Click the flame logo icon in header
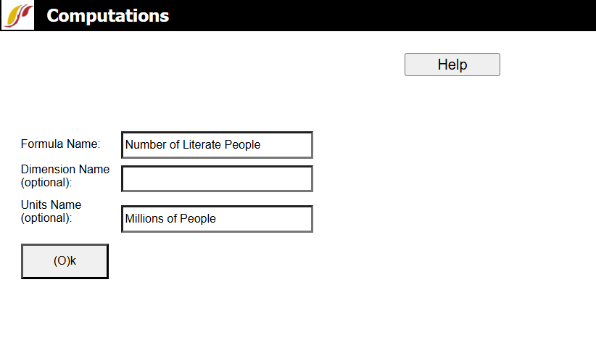 pos(17,15)
